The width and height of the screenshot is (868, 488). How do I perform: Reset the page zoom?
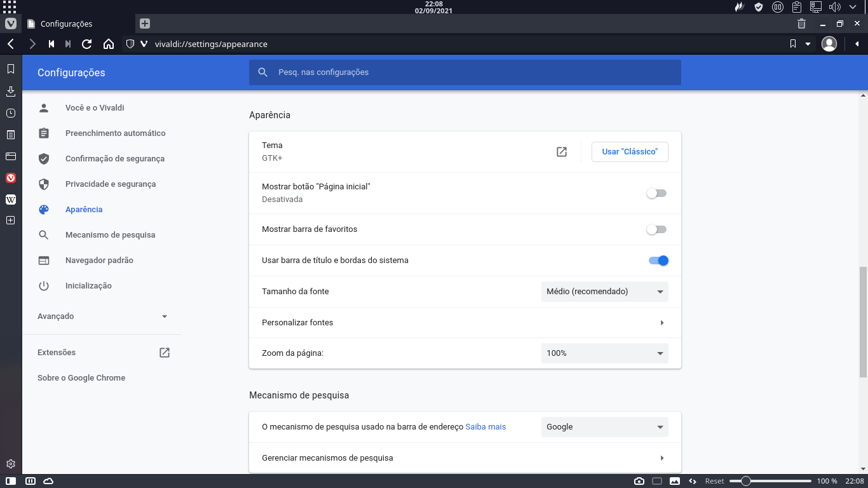click(x=714, y=481)
